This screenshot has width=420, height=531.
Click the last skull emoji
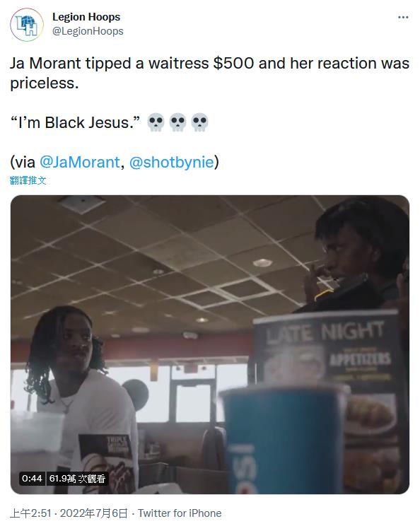click(199, 122)
